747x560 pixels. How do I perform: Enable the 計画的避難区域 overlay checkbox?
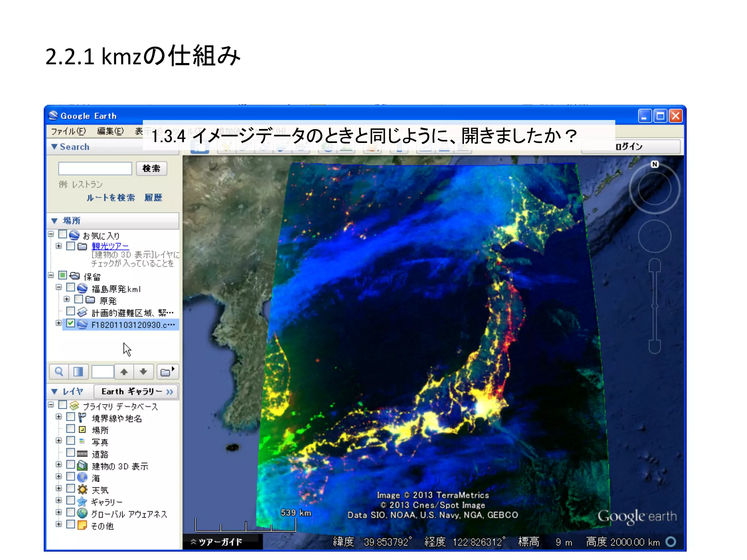[71, 311]
